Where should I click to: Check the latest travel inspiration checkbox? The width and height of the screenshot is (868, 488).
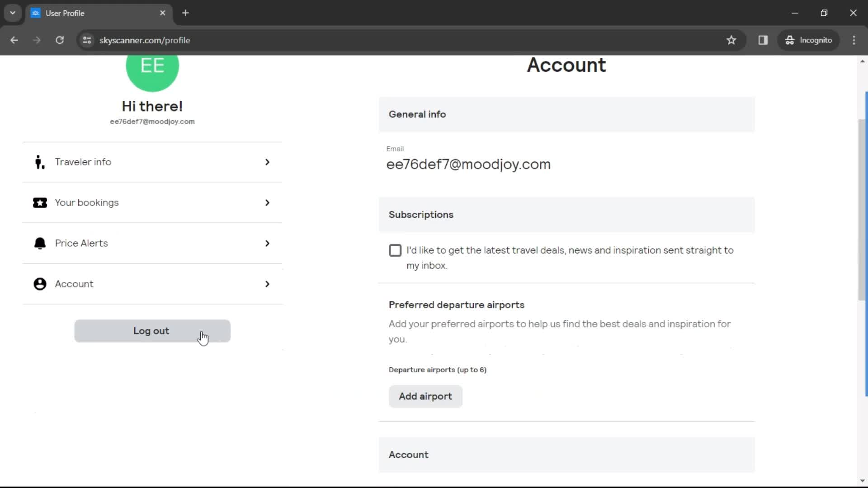pyautogui.click(x=395, y=250)
